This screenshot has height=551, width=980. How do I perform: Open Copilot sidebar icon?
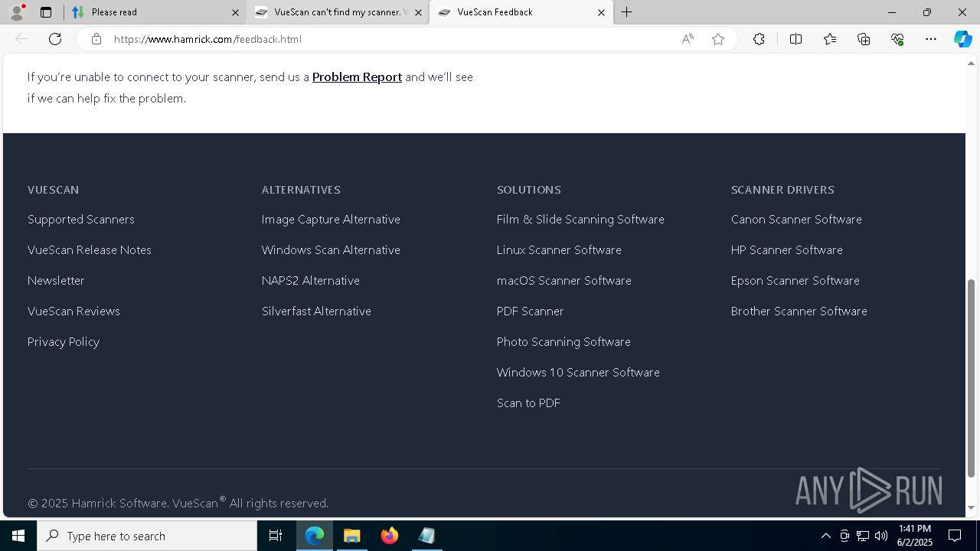[962, 39]
